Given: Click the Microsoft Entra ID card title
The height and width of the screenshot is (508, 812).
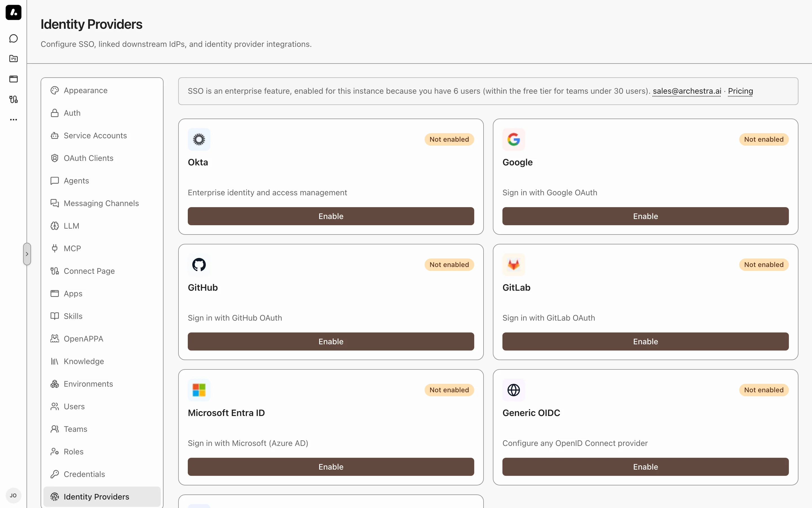Looking at the screenshot, I should coord(226,413).
